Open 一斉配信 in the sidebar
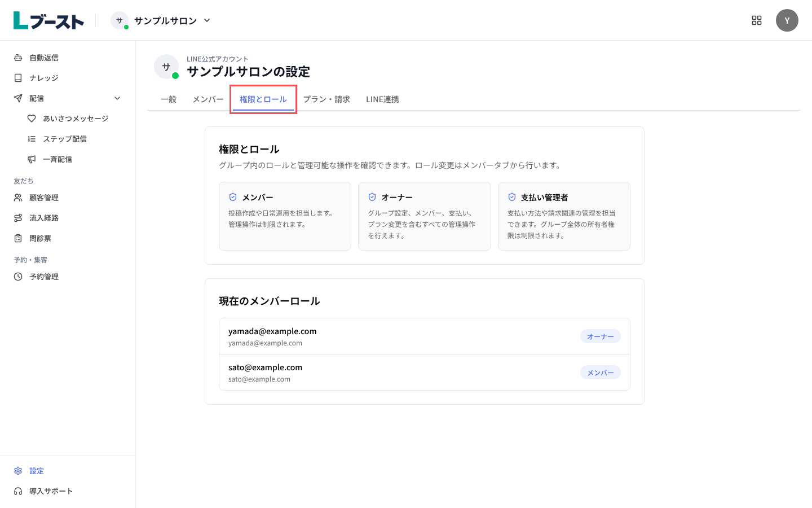 coord(74,159)
